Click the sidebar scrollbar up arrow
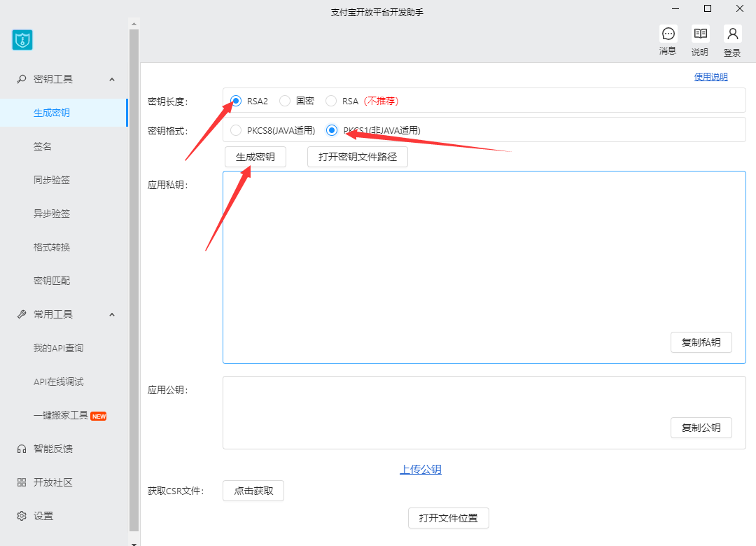The width and height of the screenshot is (756, 546). point(134,23)
